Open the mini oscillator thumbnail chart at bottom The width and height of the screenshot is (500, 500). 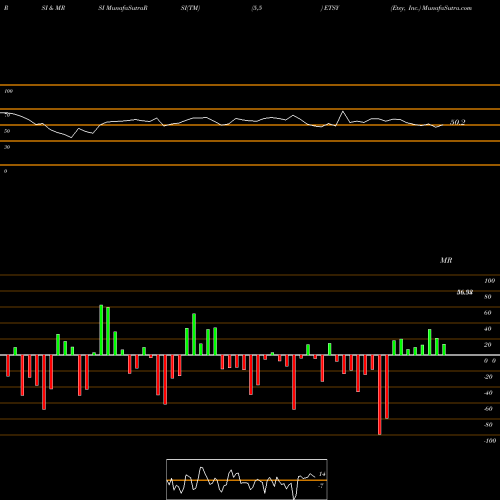[247, 479]
